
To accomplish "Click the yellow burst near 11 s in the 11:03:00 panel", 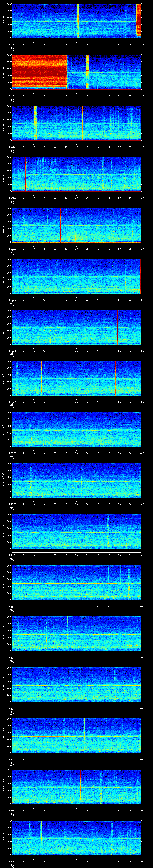I will [35, 123].
